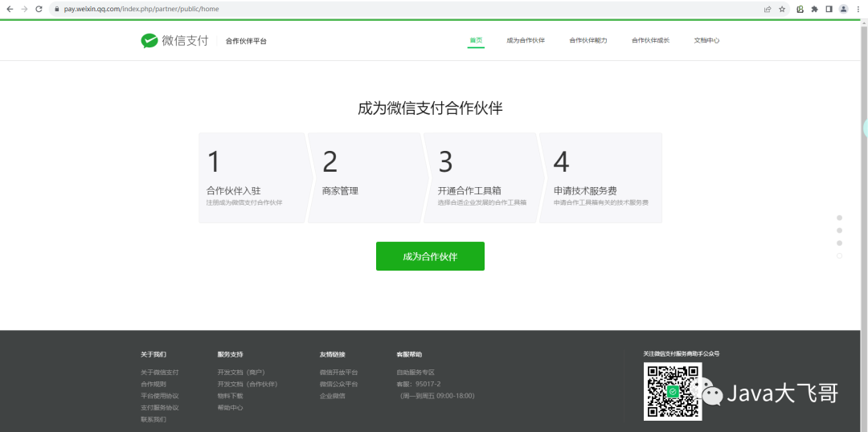Go back using the browser back arrow

pos(10,9)
